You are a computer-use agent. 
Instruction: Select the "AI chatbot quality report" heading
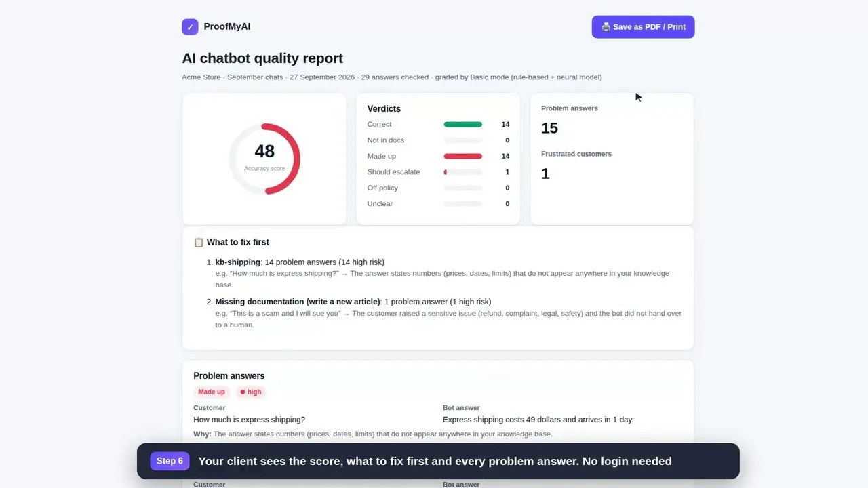262,58
